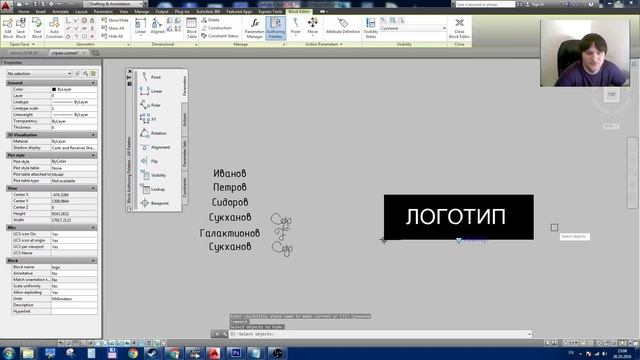The width and height of the screenshot is (640, 360).
Task: Open the AutoCAD application menu logo
Action: [x=6, y=6]
